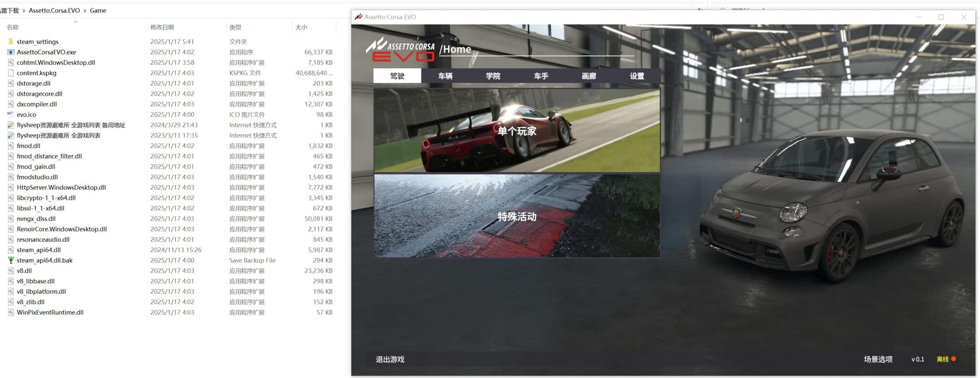980x378 pixels.
Task: Select the nvngx_dlss.dll file icon
Action: click(11, 219)
